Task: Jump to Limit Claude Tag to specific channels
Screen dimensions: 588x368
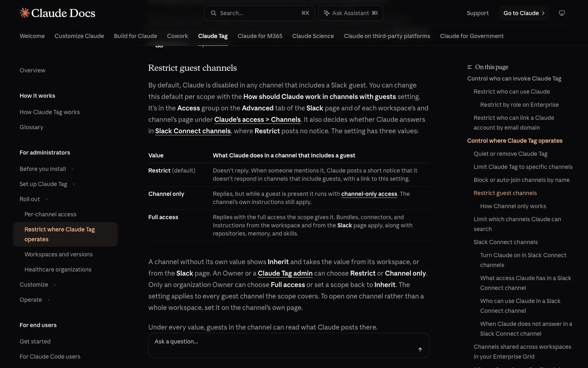Action: coord(523,167)
